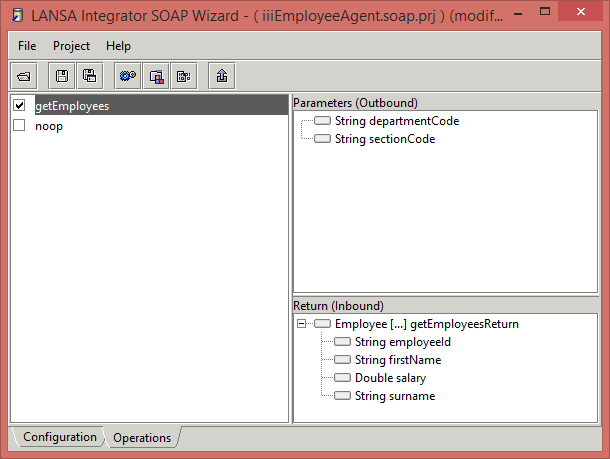Click the firstName field icon
Image resolution: width=610 pixels, height=459 pixels.
342,359
